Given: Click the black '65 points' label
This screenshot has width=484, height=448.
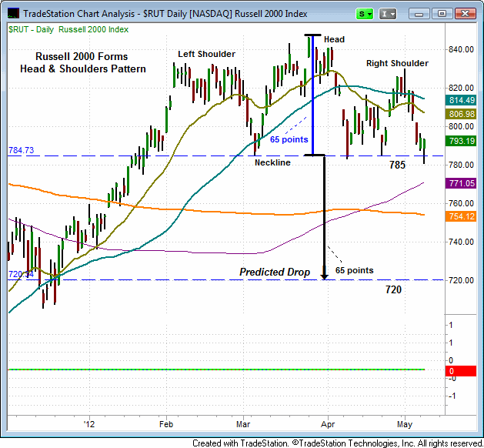Looking at the screenshot, I should [355, 270].
